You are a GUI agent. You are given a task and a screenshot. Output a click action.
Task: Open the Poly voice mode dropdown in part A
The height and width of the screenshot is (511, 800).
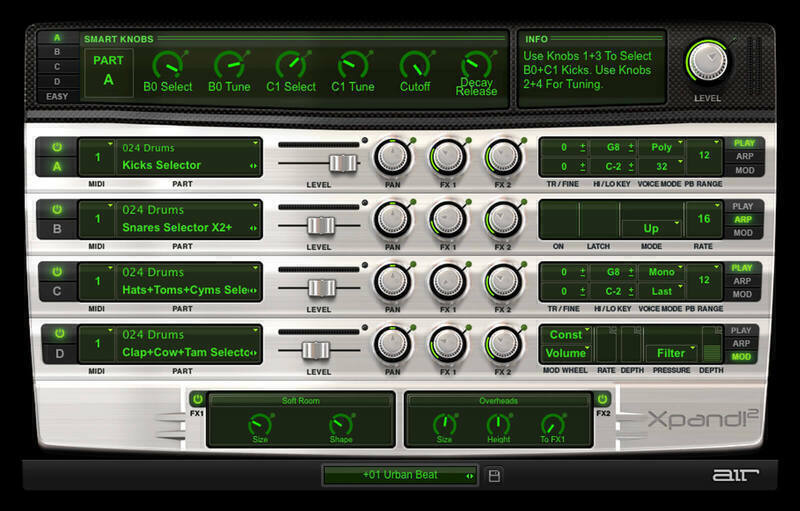(662, 147)
